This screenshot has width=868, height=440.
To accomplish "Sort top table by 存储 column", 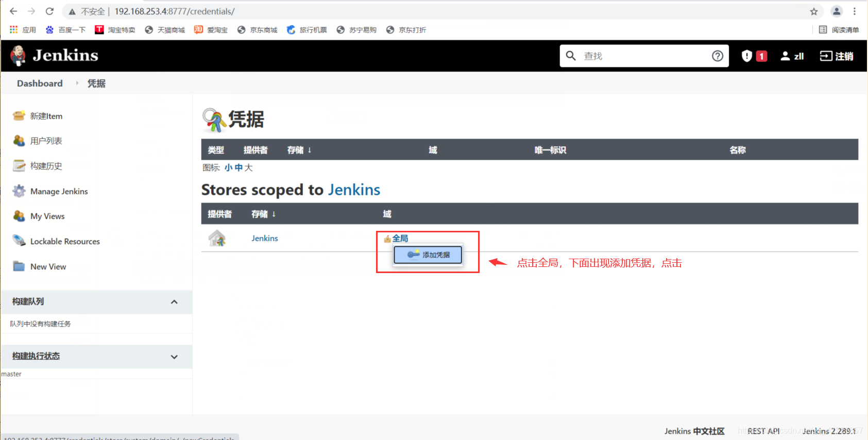I will (x=299, y=150).
